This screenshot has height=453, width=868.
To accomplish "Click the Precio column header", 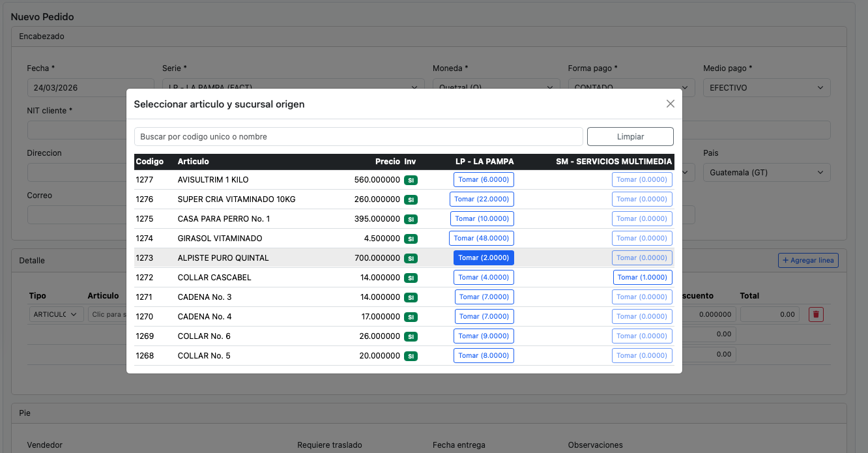I will tap(387, 162).
